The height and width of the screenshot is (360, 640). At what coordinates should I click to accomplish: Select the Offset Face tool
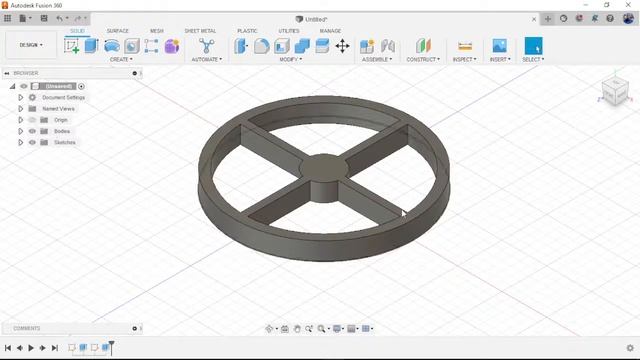coord(322,46)
